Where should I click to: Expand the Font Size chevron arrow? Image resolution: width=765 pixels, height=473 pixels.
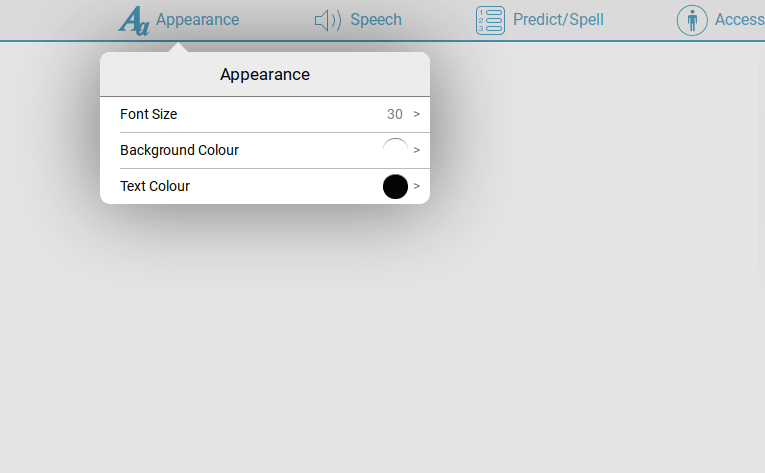coord(417,114)
